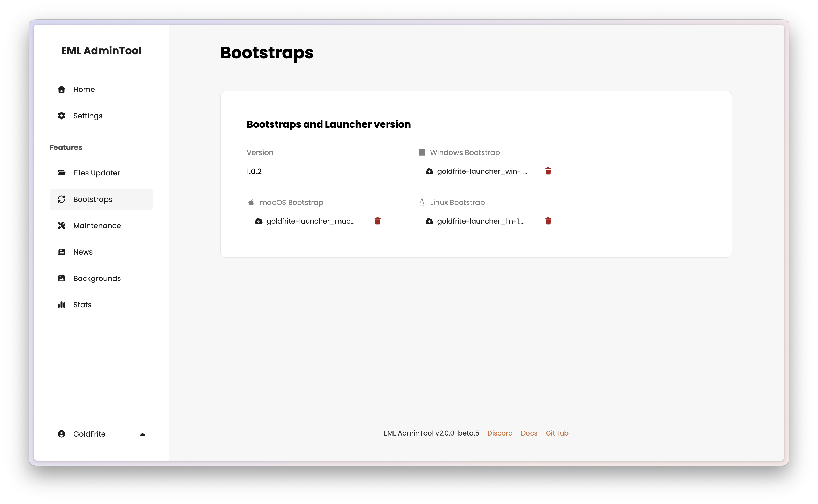Select Home in the sidebar menu
818x504 pixels.
point(84,89)
